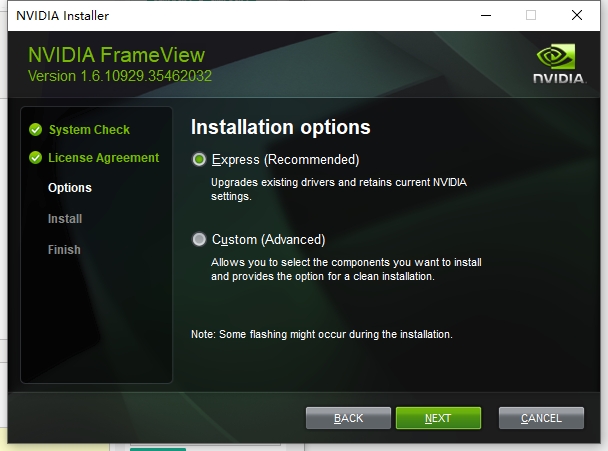This screenshot has width=608, height=451.
Task: Select Custom (Advanced) radio button
Action: (x=199, y=239)
